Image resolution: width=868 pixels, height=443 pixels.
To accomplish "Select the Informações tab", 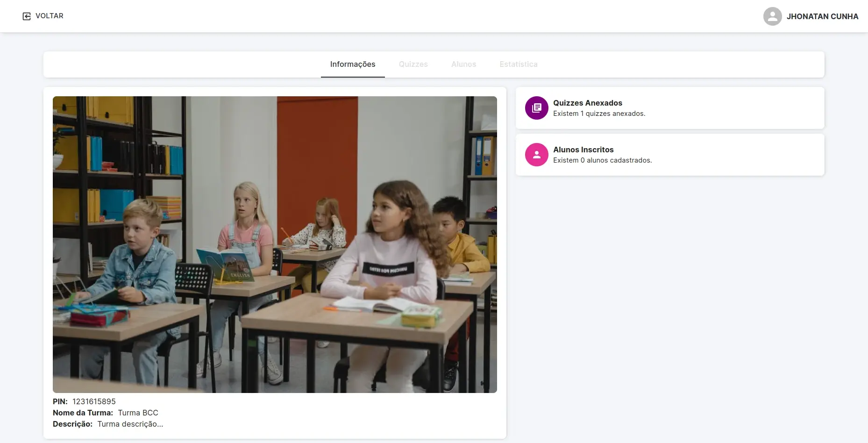I will pyautogui.click(x=353, y=64).
